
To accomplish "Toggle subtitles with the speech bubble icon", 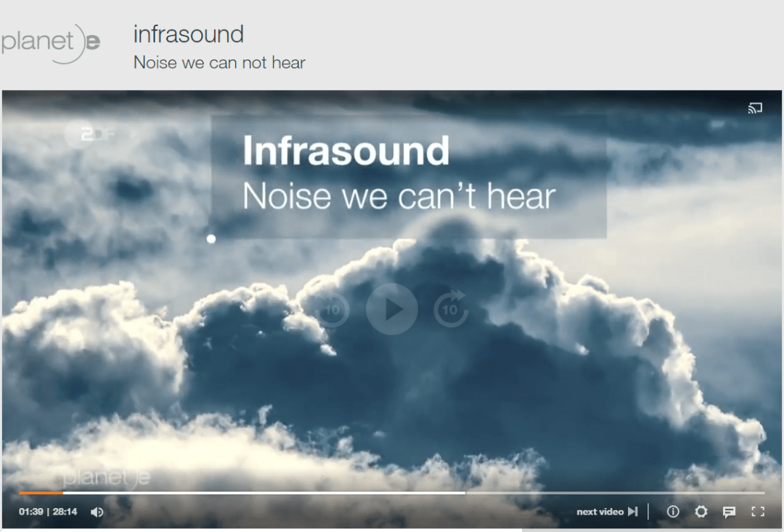I will point(729,512).
